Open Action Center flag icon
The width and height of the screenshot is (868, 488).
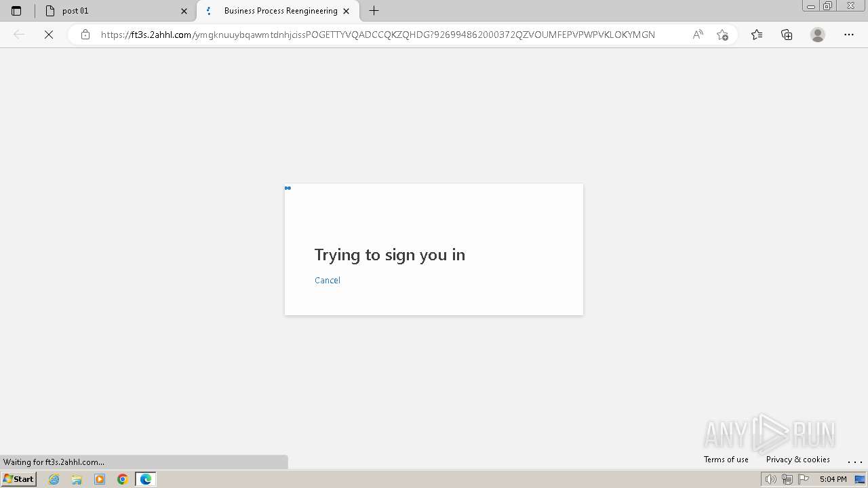tap(804, 479)
